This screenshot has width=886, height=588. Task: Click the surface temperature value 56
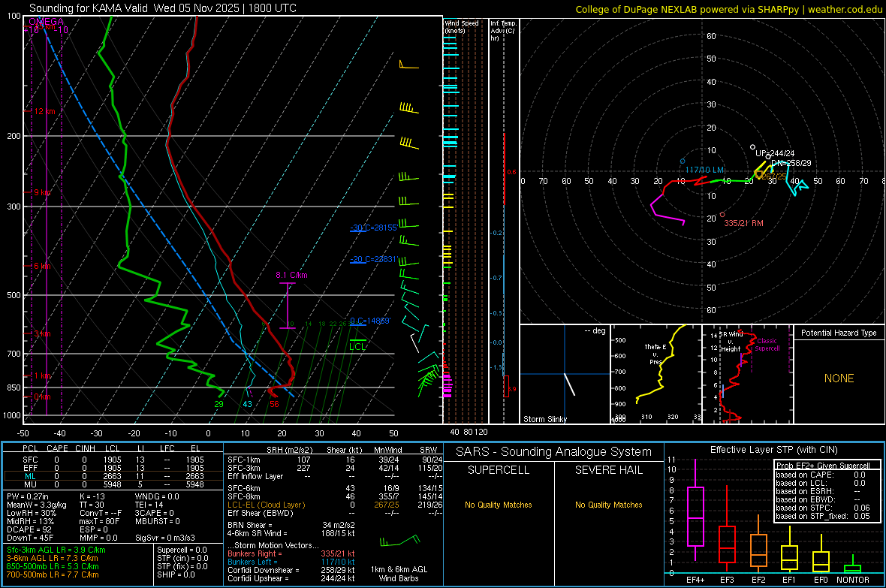click(x=274, y=404)
